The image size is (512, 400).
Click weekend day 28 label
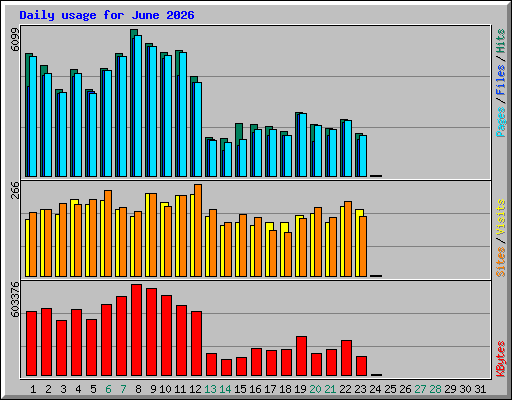[x=435, y=389]
